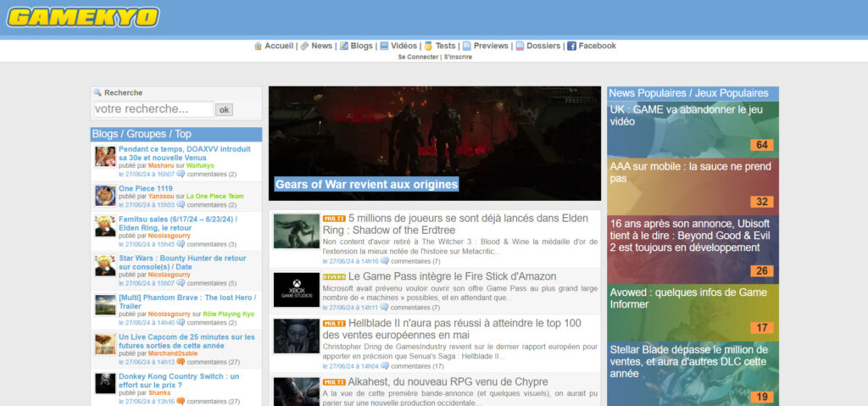
Task: Open the Dossiers menu item
Action: coord(543,46)
